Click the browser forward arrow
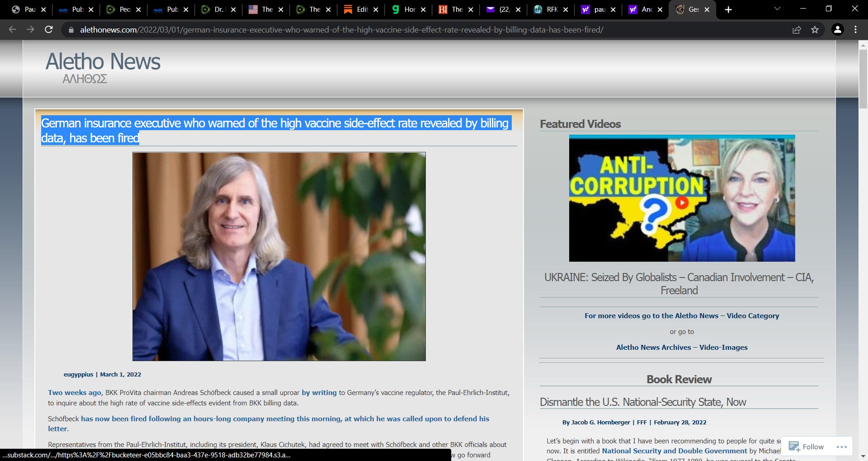 (30, 29)
